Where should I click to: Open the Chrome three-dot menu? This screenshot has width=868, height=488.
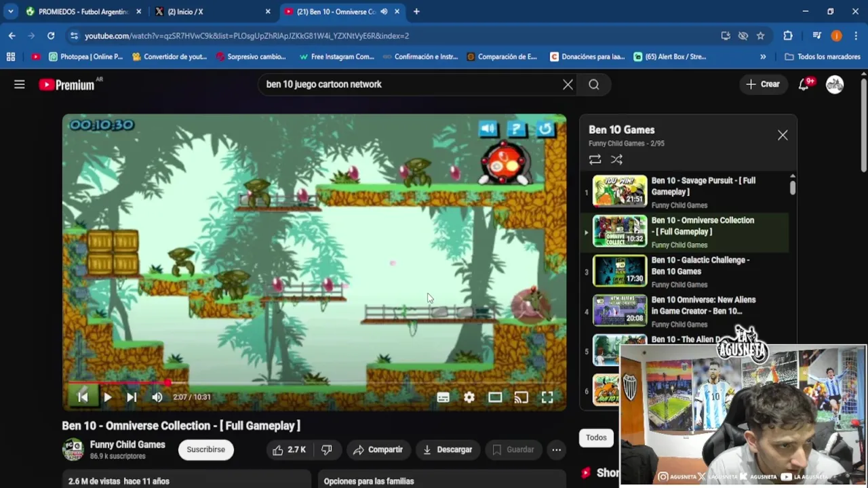pos(855,35)
